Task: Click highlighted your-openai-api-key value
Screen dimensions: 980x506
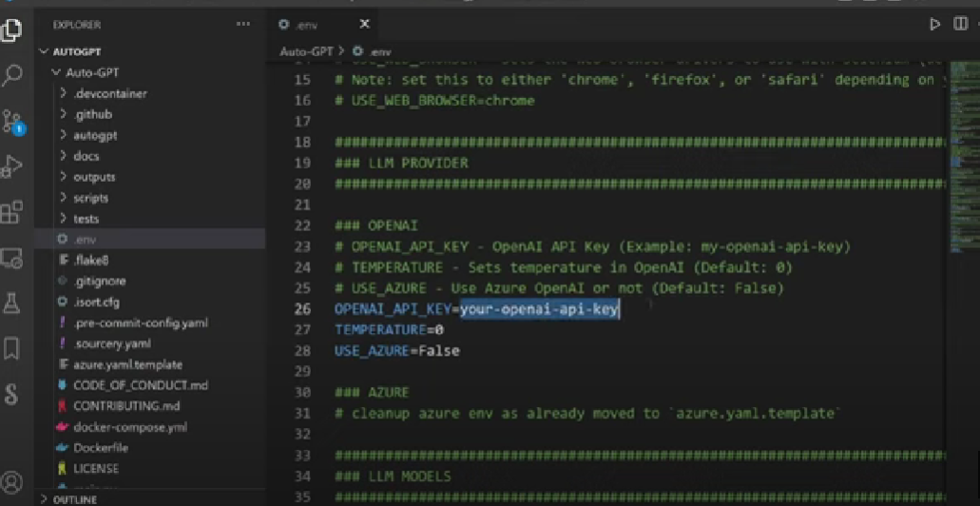Action: click(x=540, y=309)
